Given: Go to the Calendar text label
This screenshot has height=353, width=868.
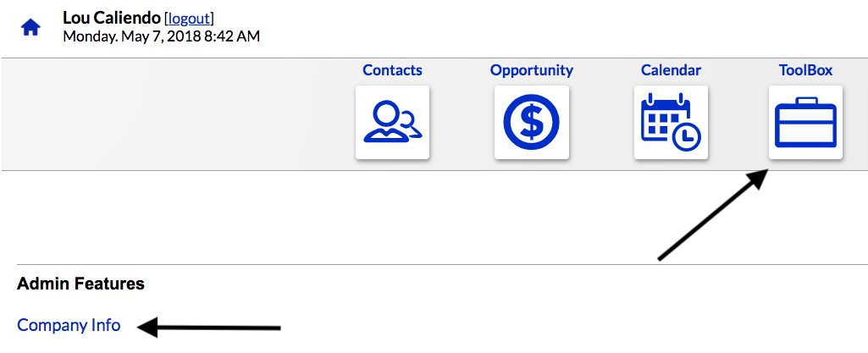Looking at the screenshot, I should (671, 70).
